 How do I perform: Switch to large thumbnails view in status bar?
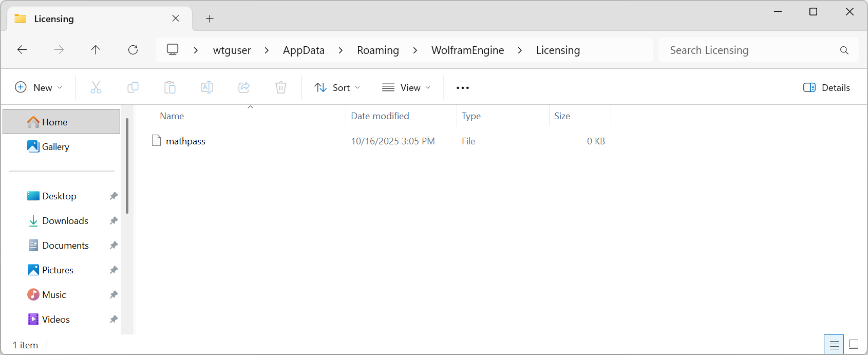pos(854,344)
